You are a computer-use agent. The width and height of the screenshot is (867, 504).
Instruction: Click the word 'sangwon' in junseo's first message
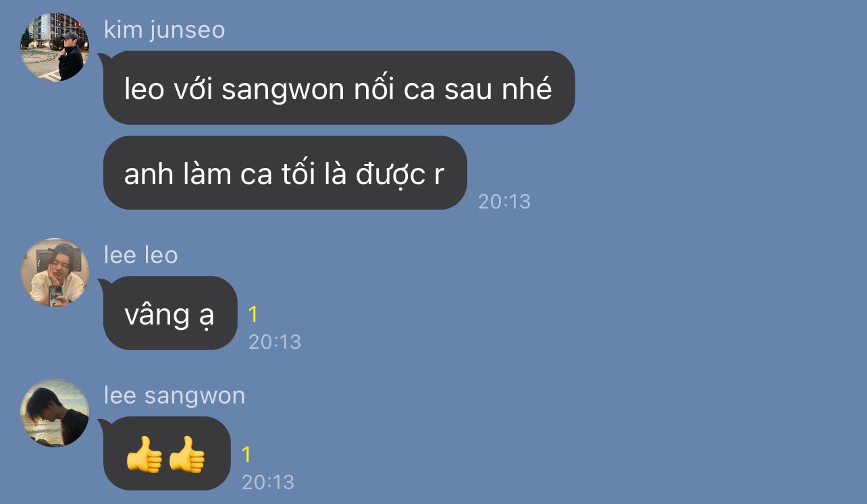point(284,90)
